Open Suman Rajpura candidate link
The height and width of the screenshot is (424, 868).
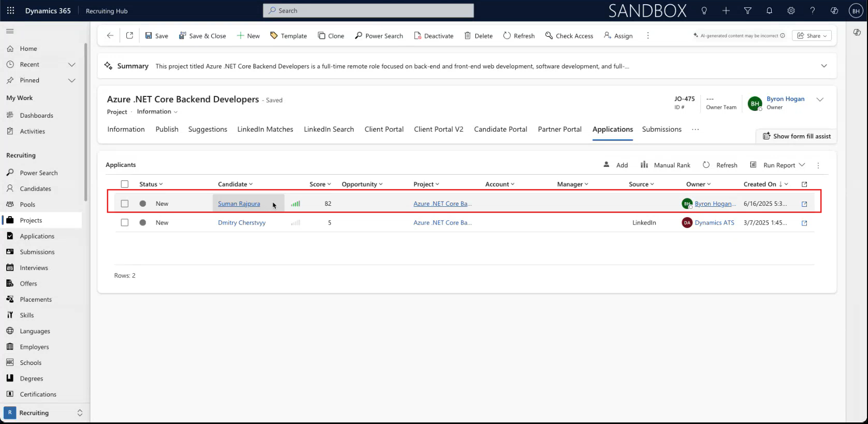(x=239, y=204)
